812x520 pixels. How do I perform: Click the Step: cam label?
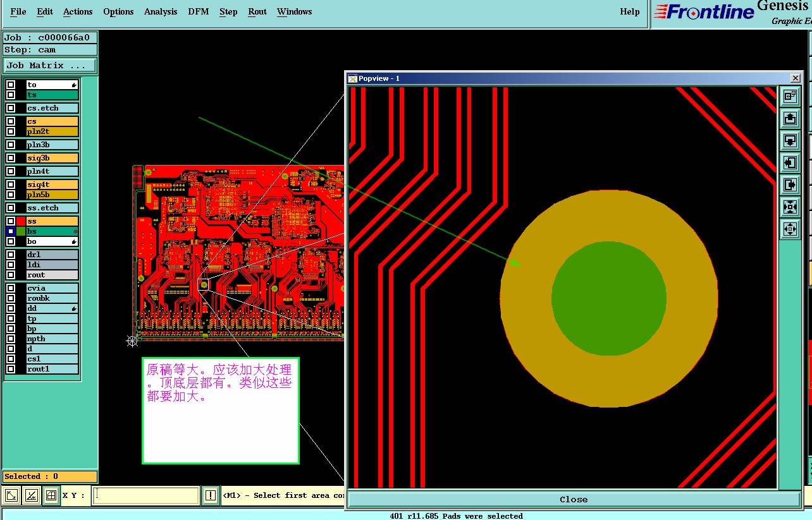pos(51,49)
